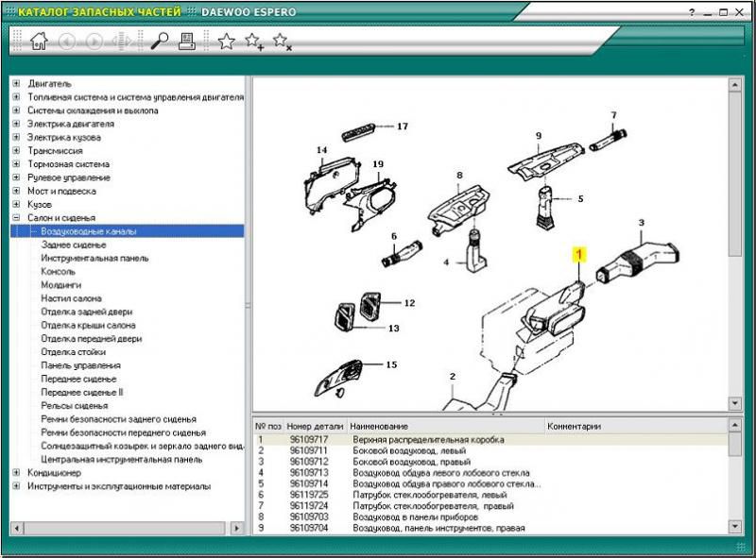
Task: Open the Консоль subcategory
Action: (x=59, y=271)
